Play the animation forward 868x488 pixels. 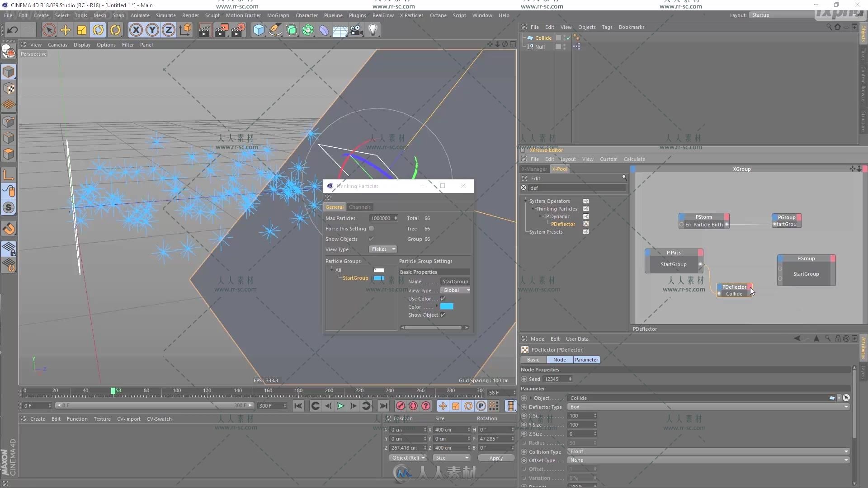340,406
